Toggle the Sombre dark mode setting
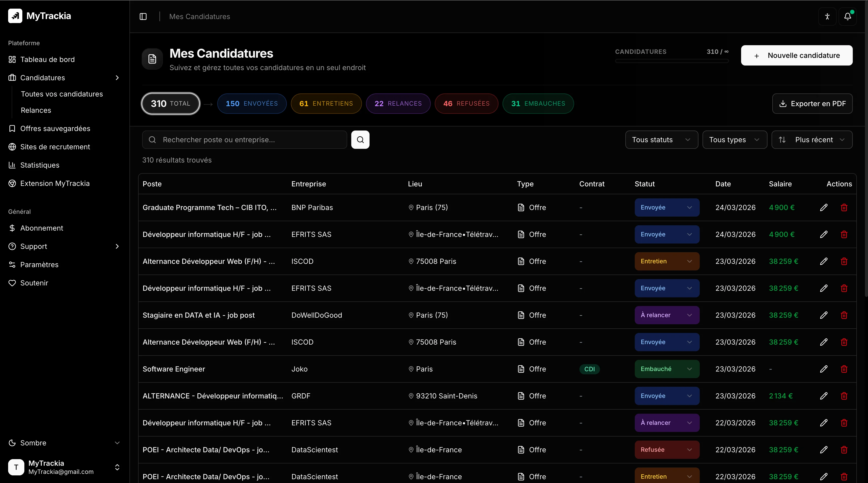Screen dimensions: 868x483 (x=64, y=443)
